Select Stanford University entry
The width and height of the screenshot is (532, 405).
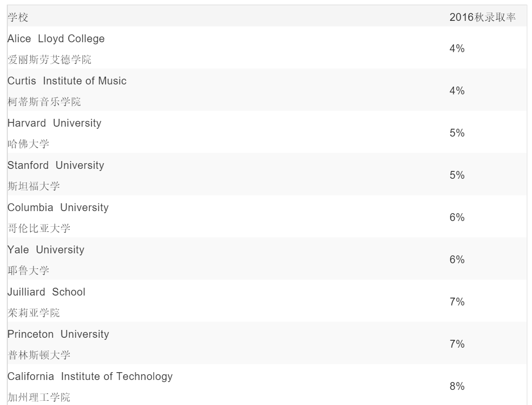point(56,166)
